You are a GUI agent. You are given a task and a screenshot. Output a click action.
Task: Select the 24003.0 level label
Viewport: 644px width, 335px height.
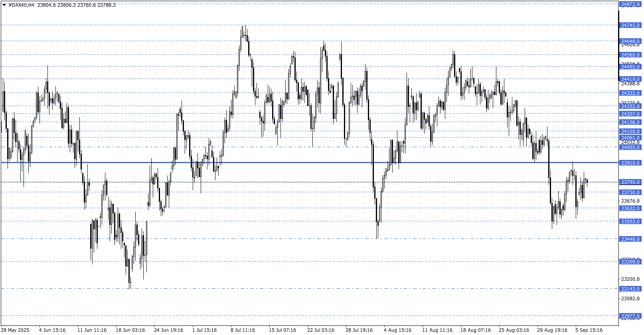[x=630, y=148]
